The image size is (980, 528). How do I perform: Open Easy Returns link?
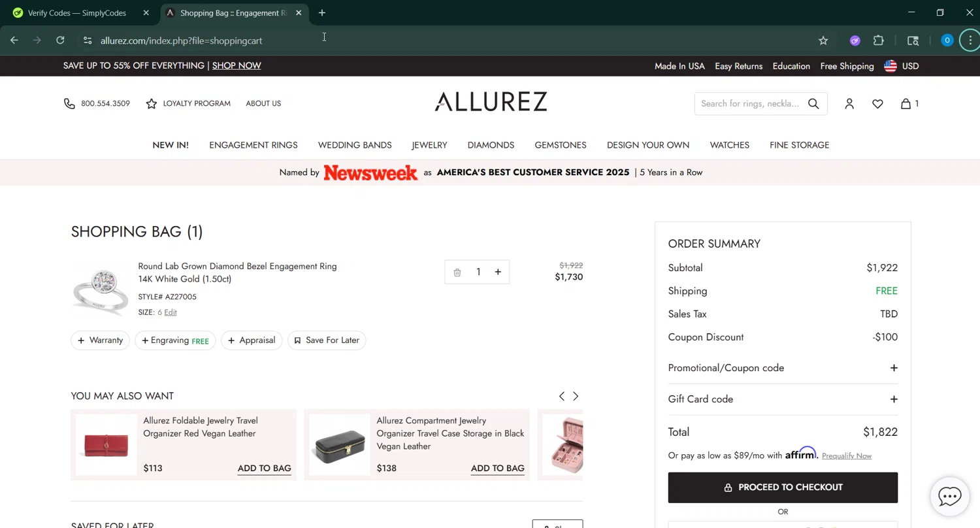739,66
